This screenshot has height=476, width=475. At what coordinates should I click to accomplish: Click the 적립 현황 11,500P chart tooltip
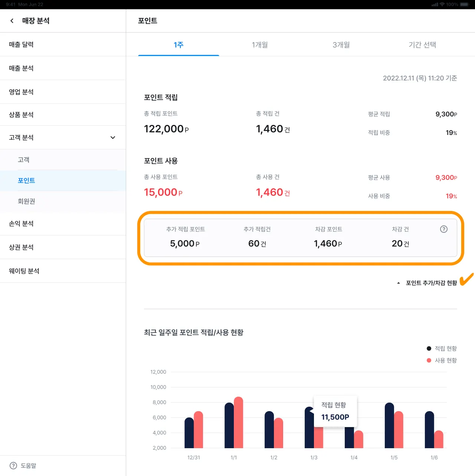point(335,411)
